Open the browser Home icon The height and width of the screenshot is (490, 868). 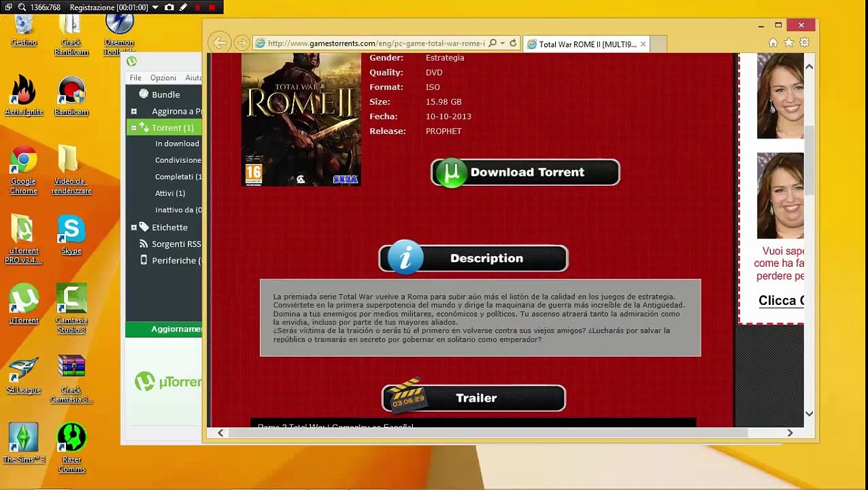773,43
